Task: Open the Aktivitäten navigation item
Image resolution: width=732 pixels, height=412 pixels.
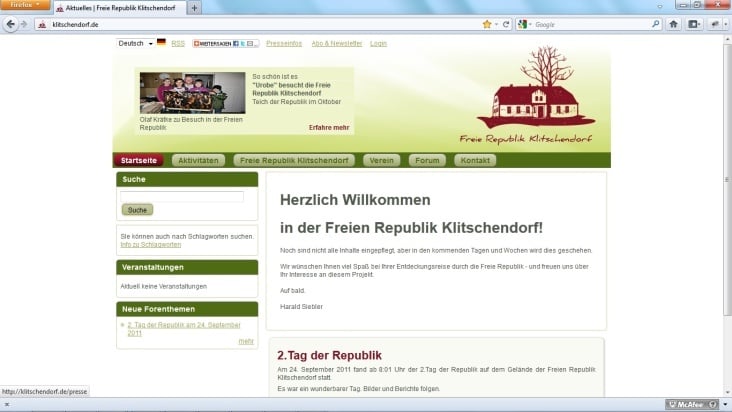Action: (198, 160)
